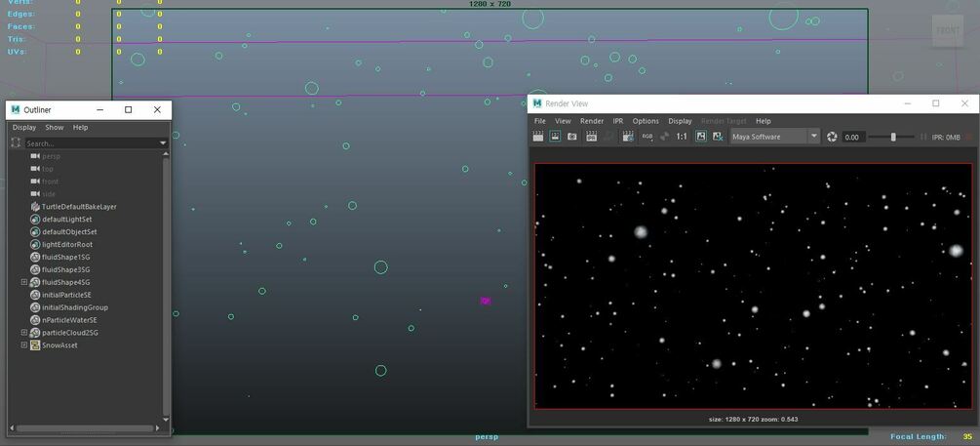Click the Keep Image icon
The width and height of the screenshot is (980, 446).
point(701,137)
